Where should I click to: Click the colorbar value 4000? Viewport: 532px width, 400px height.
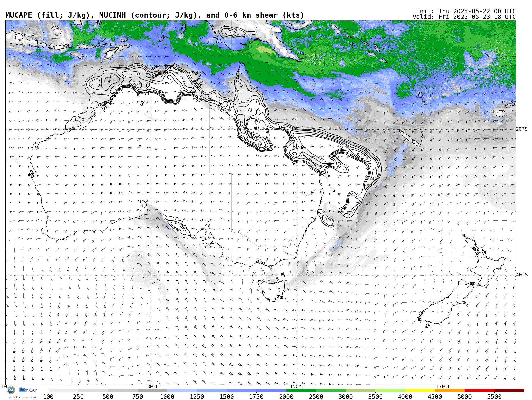[x=405, y=397]
